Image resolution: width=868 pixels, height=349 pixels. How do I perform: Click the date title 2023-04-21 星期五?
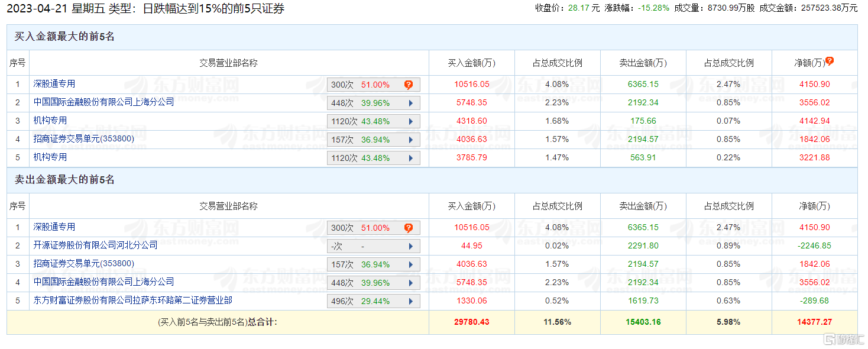57,9
